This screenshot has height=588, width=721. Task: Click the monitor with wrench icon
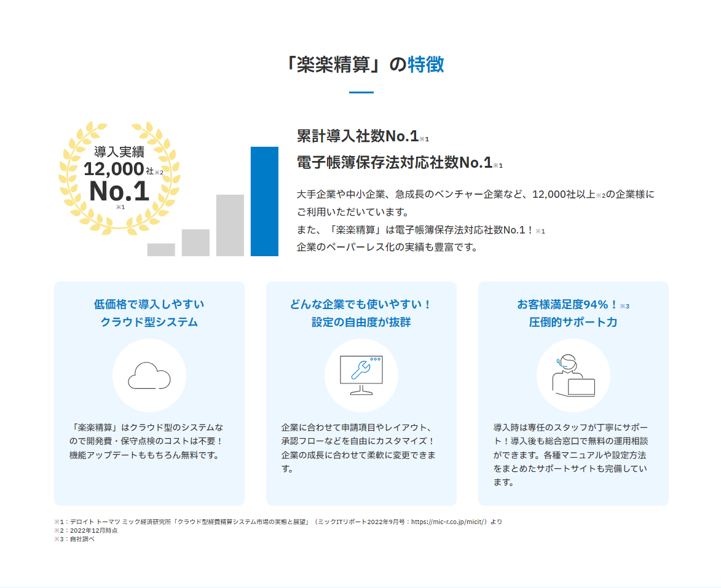pos(361,375)
